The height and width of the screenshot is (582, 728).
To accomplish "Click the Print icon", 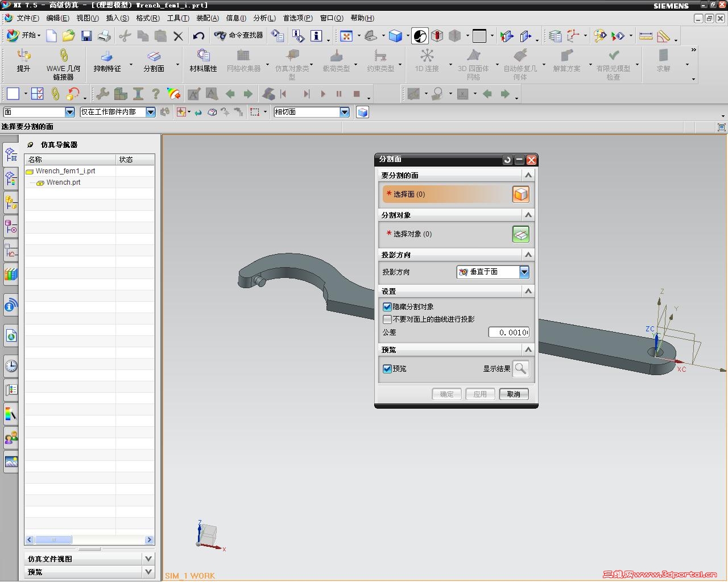I will [104, 36].
